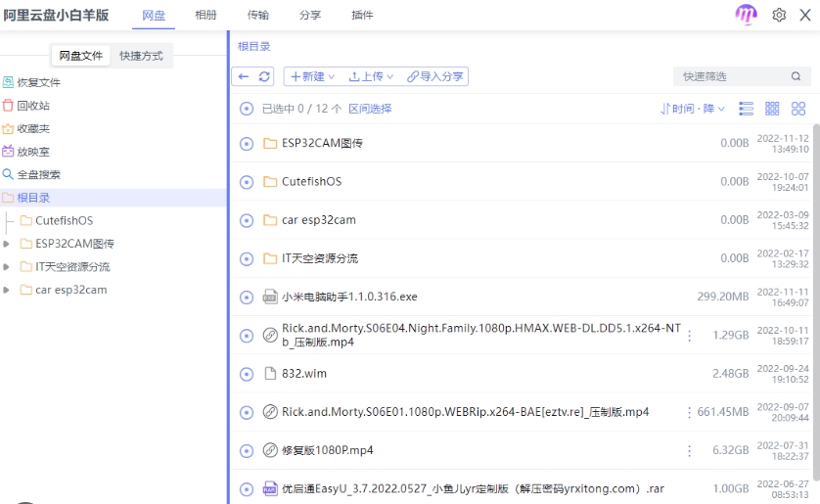Expand IT天空资源分流 tree node
Image resolution: width=820 pixels, height=504 pixels.
[6, 266]
